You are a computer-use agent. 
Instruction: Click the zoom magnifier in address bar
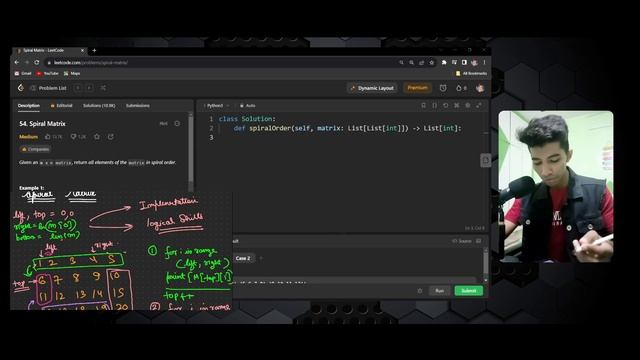(411, 62)
